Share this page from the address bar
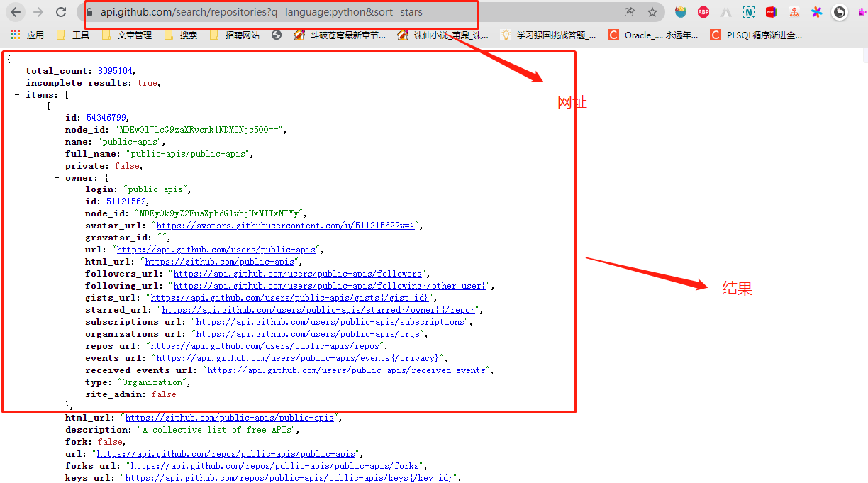The width and height of the screenshot is (868, 483). 629,12
